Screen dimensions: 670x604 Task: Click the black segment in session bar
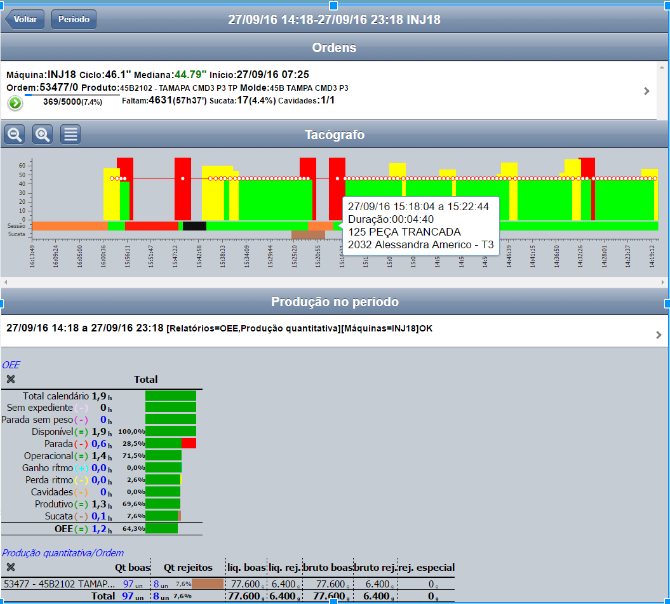click(x=194, y=226)
